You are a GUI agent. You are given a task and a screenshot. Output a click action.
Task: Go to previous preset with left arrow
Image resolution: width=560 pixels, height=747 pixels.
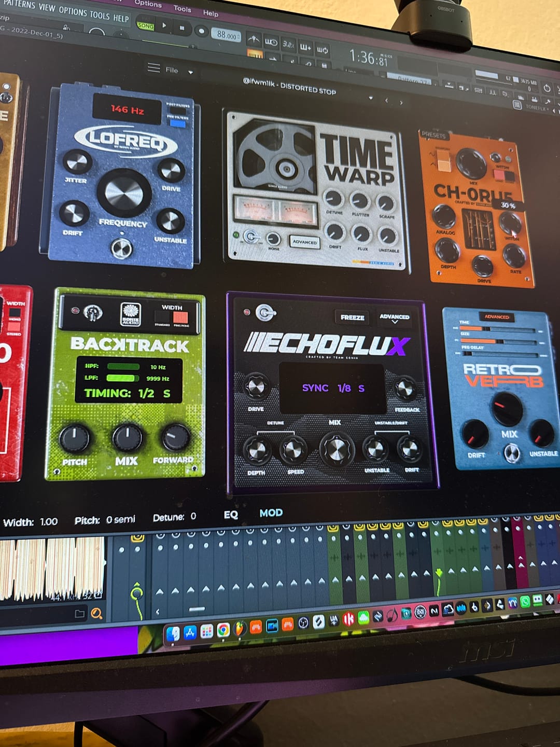coord(386,101)
